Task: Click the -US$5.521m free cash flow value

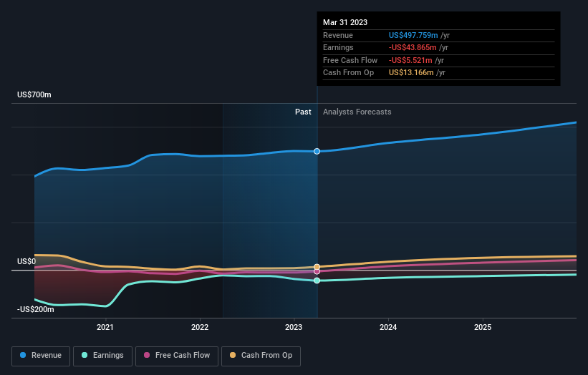Action: [410, 60]
